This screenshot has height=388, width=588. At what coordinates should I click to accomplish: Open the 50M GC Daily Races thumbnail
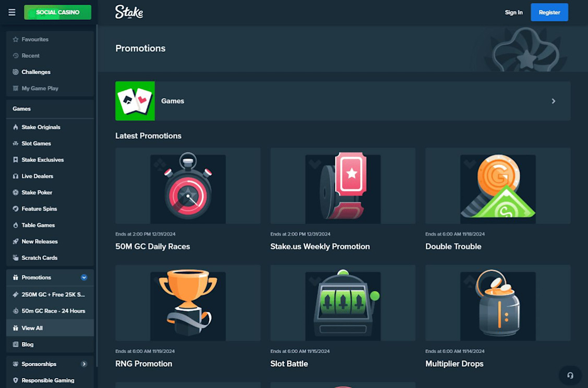coord(188,186)
